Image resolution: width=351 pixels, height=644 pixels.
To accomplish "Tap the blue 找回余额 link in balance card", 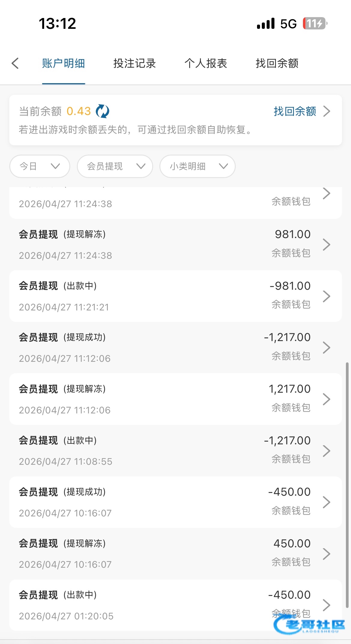I will click(x=295, y=111).
